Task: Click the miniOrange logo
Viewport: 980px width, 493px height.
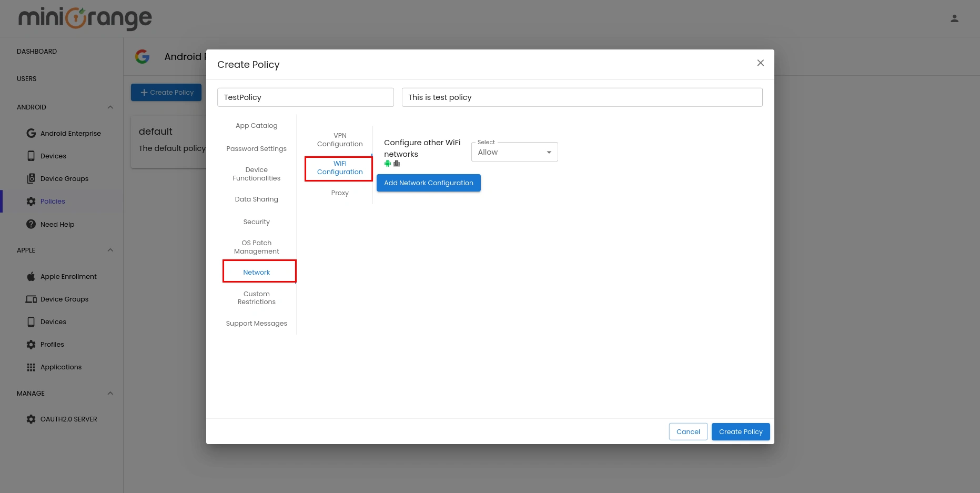Action: coord(84,18)
